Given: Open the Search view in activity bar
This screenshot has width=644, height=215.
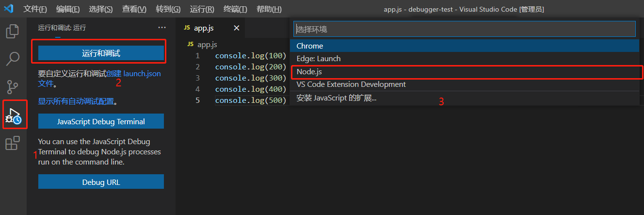Looking at the screenshot, I should tap(13, 59).
